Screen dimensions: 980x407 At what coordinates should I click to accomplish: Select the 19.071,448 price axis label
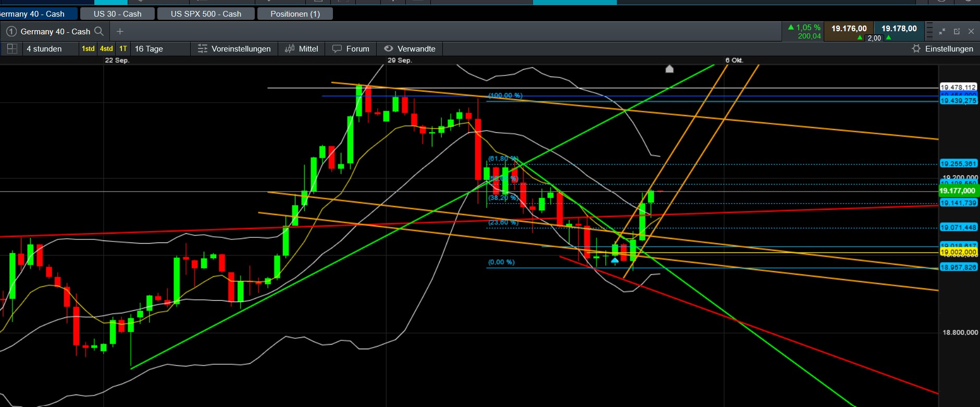point(958,227)
